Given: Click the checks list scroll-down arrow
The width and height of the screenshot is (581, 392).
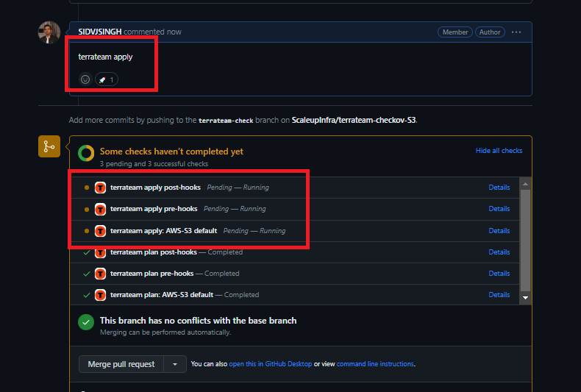Looking at the screenshot, I should (525, 298).
